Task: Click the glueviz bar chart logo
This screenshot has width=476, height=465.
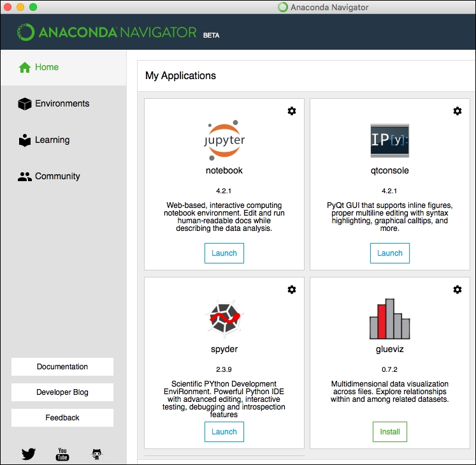Action: point(390,319)
